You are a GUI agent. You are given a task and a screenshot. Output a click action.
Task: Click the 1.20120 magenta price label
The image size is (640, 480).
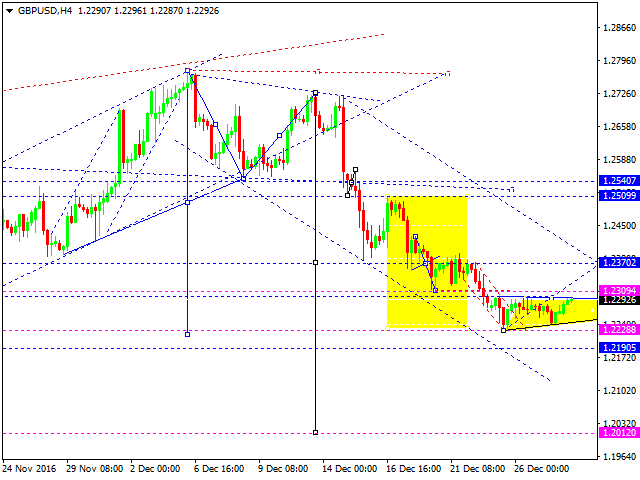(x=619, y=433)
